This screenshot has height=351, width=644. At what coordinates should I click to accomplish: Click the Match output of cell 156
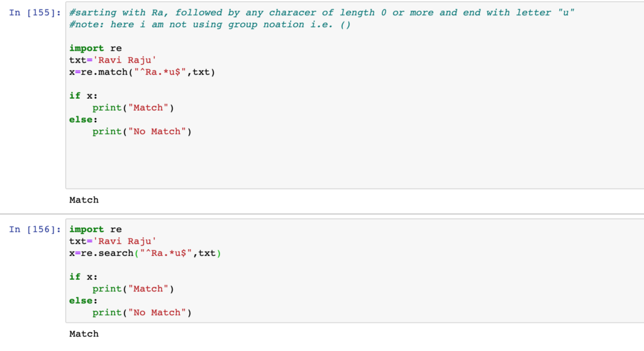[x=84, y=334]
